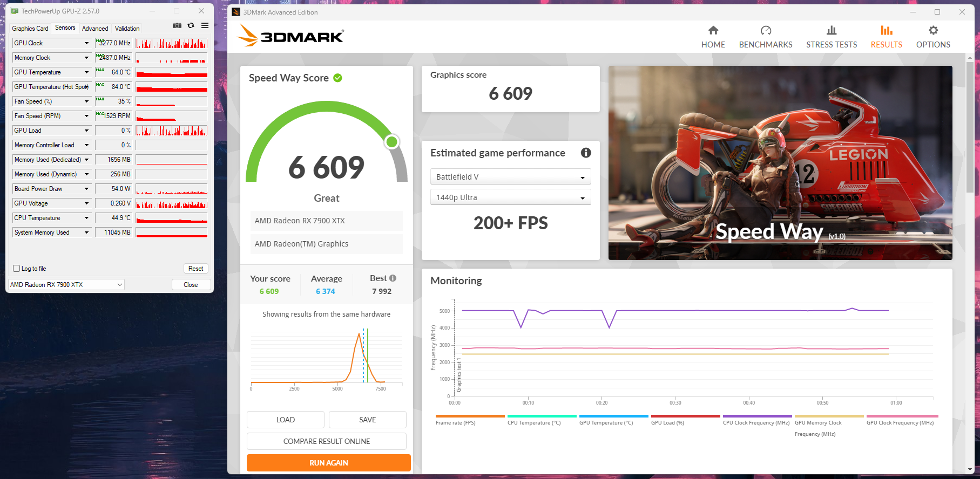Open the Board Power Draw dropdown

point(86,189)
